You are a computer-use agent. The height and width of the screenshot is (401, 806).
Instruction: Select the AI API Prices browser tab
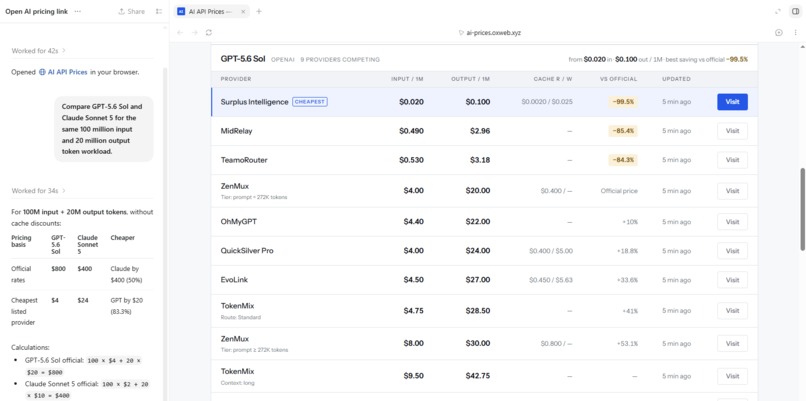click(x=210, y=11)
